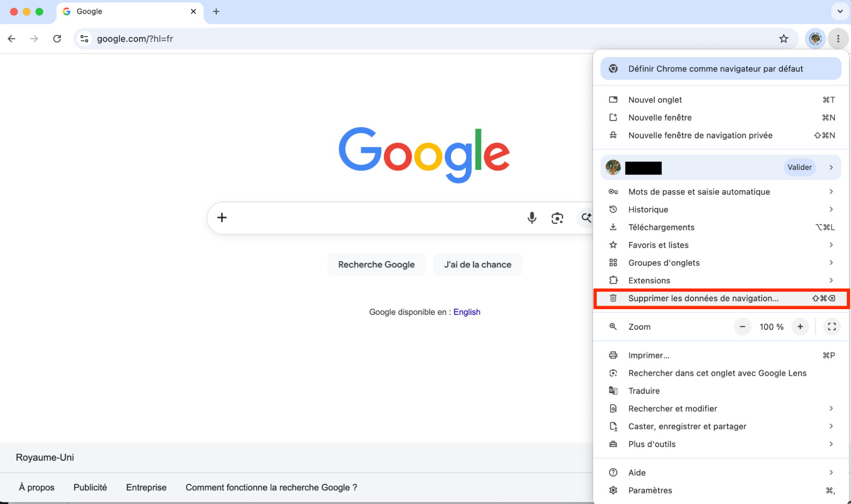This screenshot has height=504, width=851.
Task: Click the printer icon beside Imprimer
Action: click(613, 355)
